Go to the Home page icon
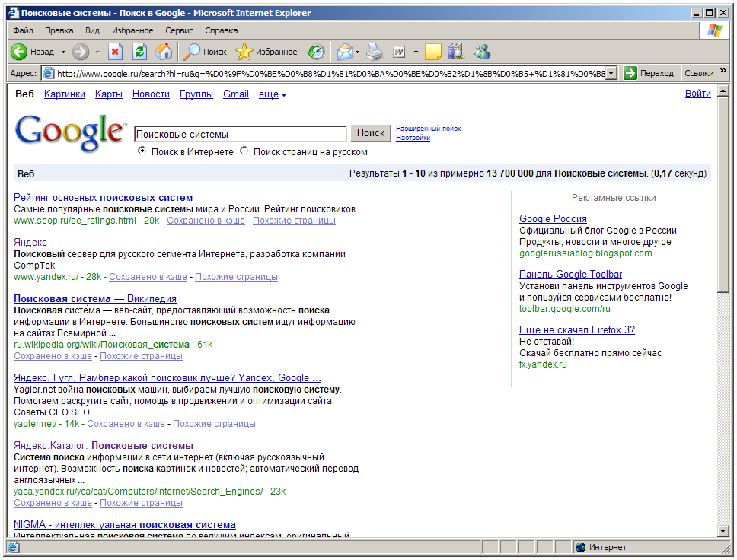 click(x=164, y=52)
